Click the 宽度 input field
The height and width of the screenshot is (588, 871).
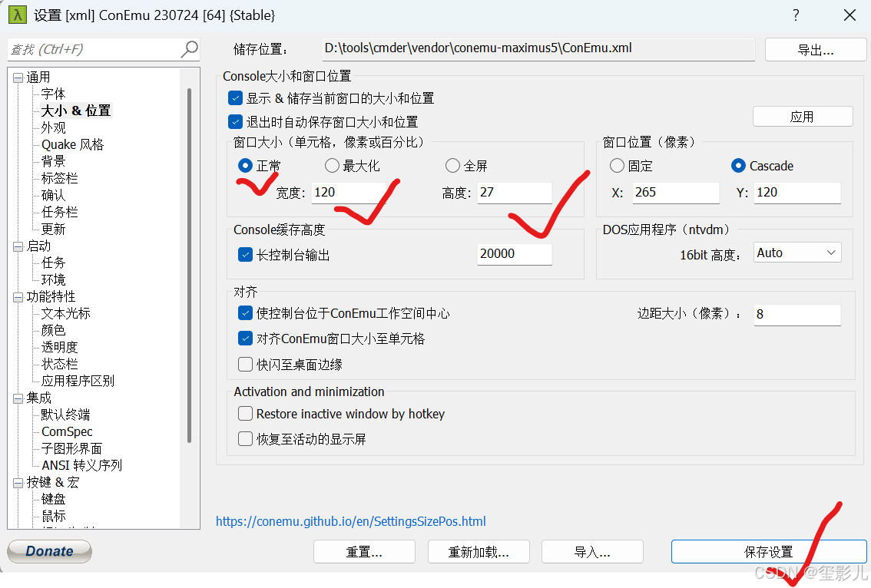349,193
